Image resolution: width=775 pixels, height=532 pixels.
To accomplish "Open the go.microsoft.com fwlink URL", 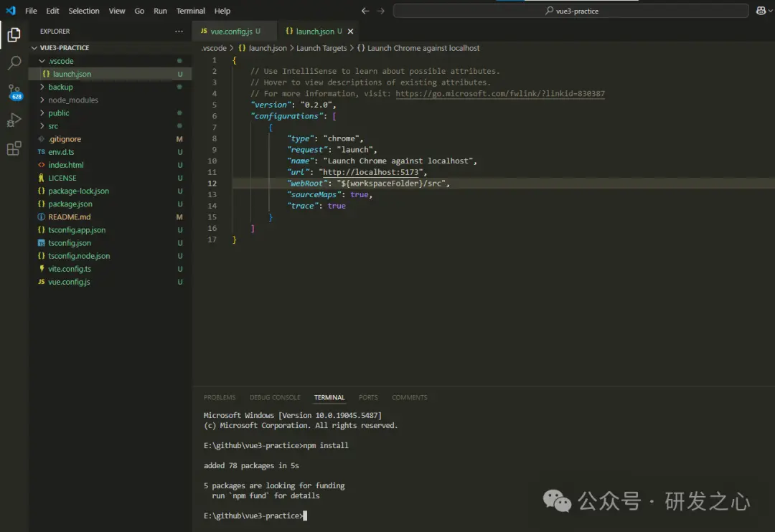I will click(499, 94).
